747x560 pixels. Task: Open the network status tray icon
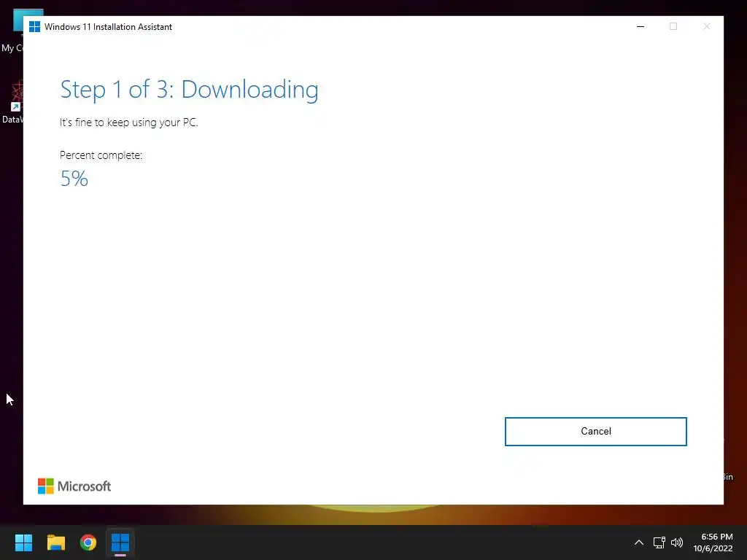coord(659,542)
